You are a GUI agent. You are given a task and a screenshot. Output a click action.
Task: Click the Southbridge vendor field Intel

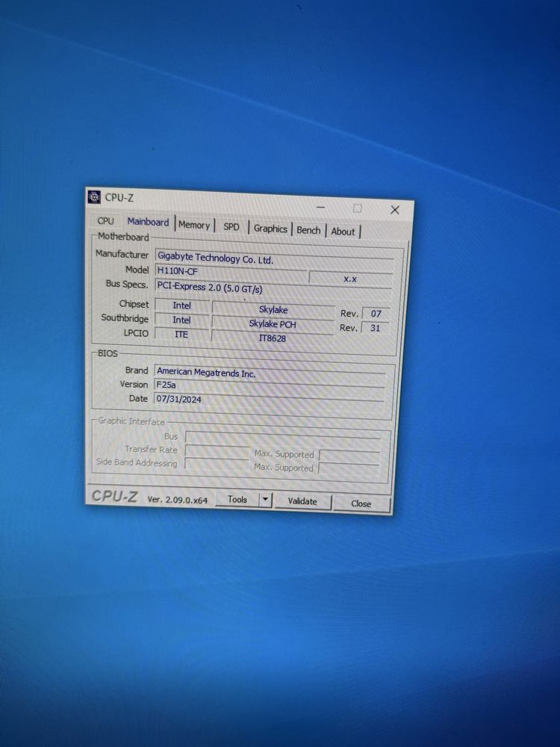(x=181, y=320)
